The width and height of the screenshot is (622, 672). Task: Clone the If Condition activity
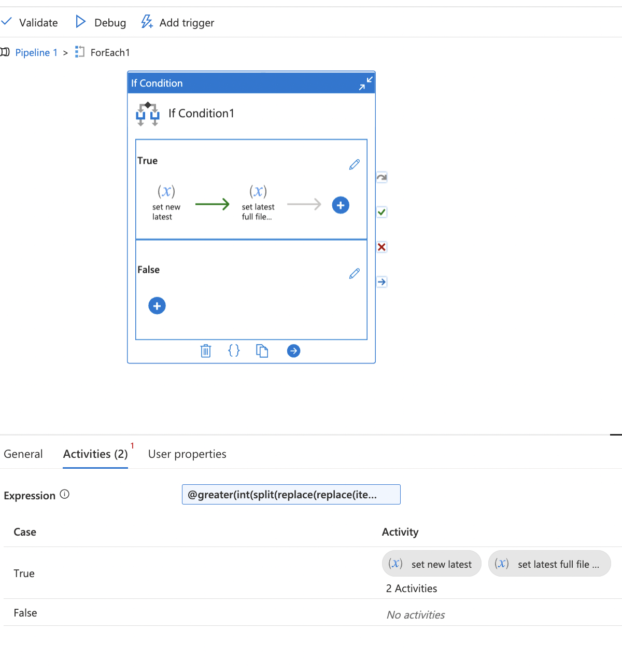262,351
